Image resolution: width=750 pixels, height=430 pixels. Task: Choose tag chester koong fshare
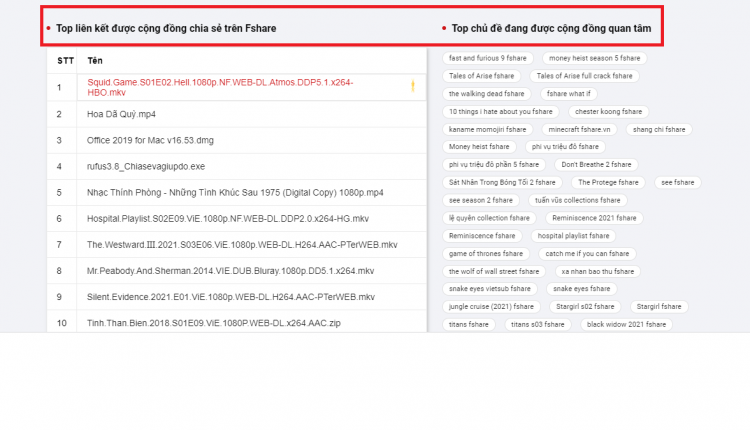tap(608, 111)
